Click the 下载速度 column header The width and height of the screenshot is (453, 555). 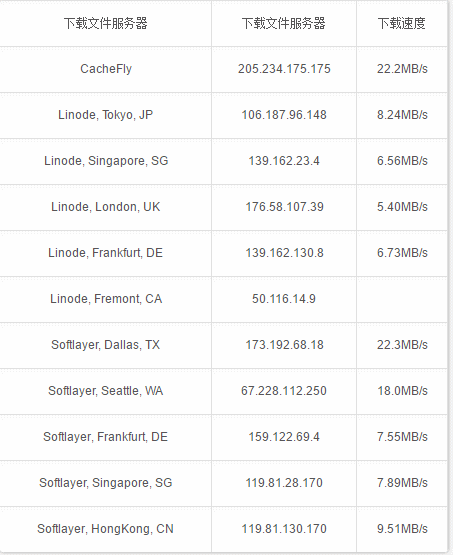point(402,23)
